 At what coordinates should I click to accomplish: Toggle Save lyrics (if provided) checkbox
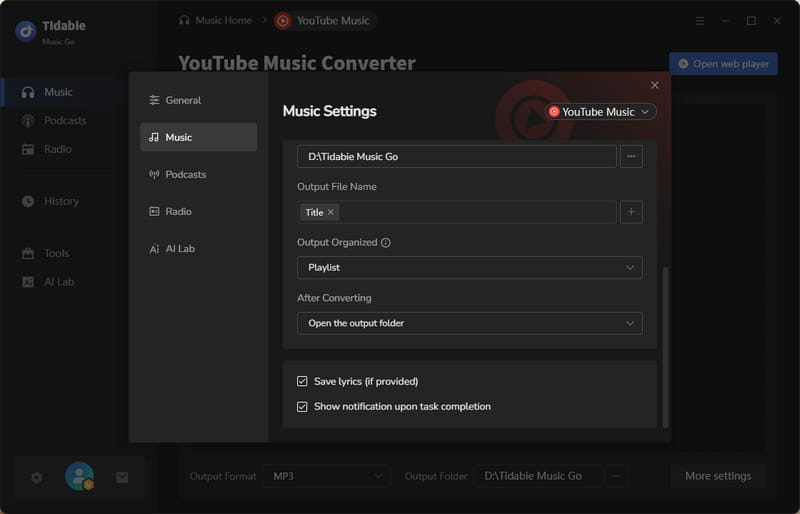pos(302,381)
